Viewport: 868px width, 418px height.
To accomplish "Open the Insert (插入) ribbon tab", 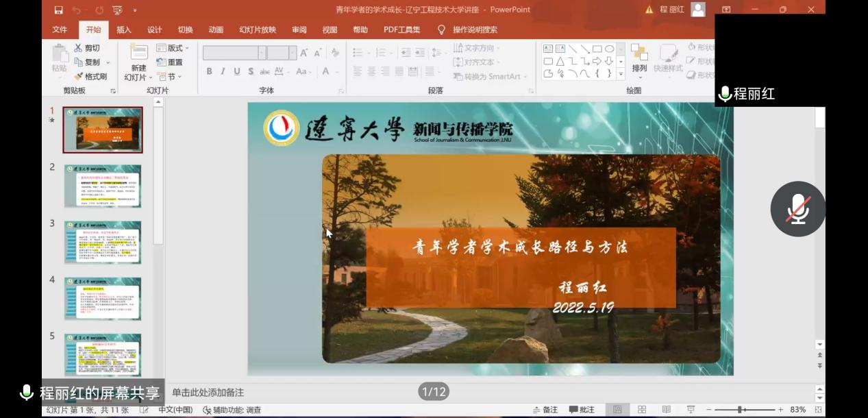I will pyautogui.click(x=123, y=29).
